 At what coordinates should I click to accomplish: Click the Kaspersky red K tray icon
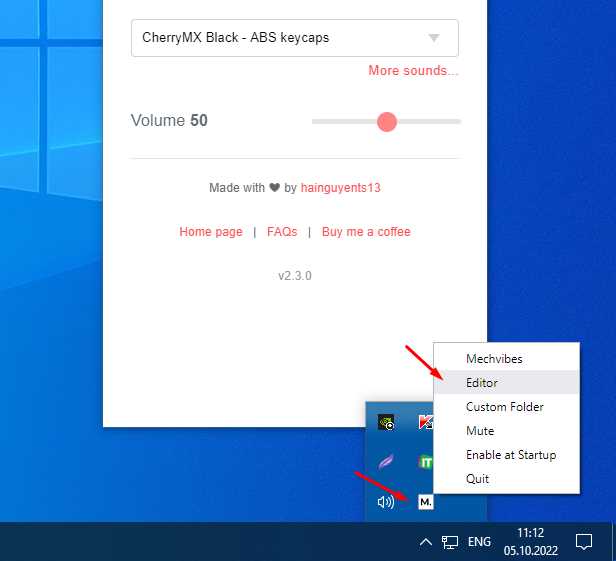coord(425,422)
